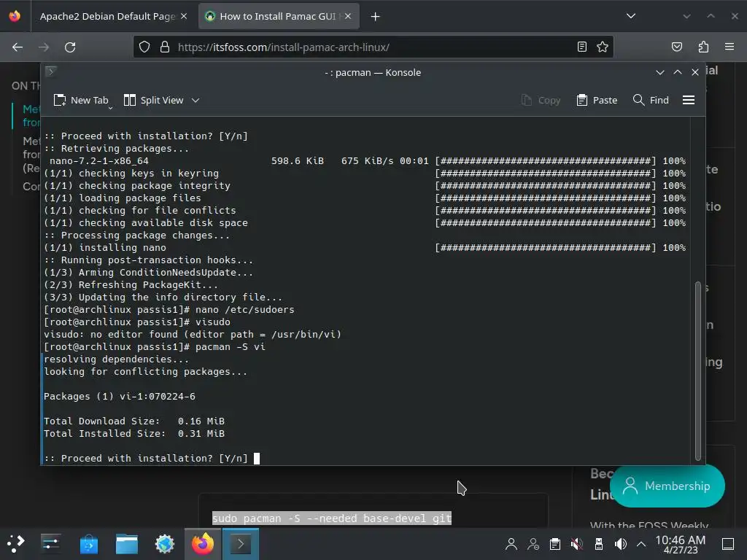List all tabs with the chevron
Viewport: 747px width, 560px height.
pos(631,16)
